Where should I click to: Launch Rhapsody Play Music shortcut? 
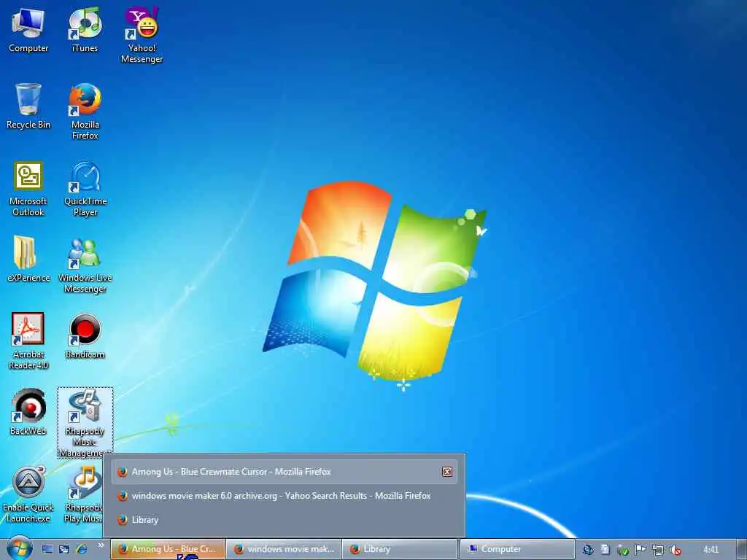[85, 495]
